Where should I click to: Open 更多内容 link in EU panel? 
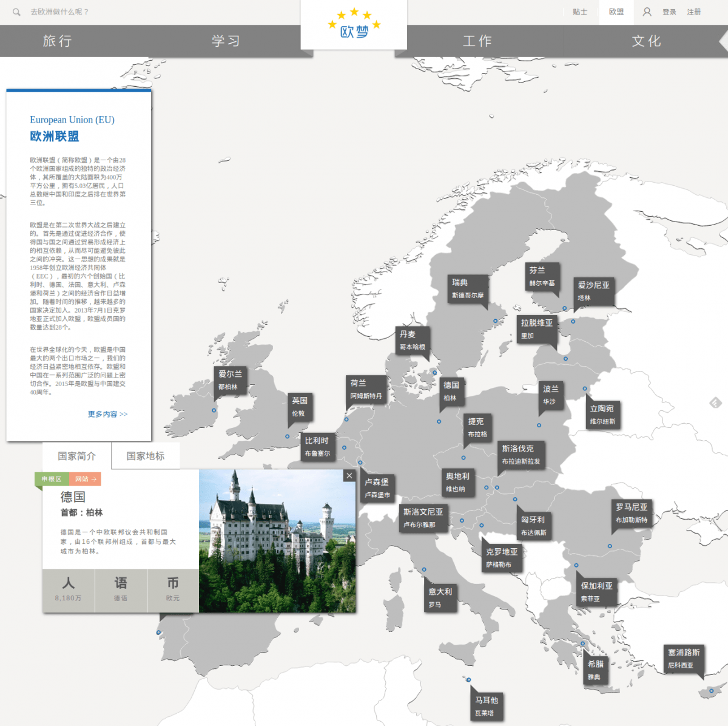tap(107, 414)
